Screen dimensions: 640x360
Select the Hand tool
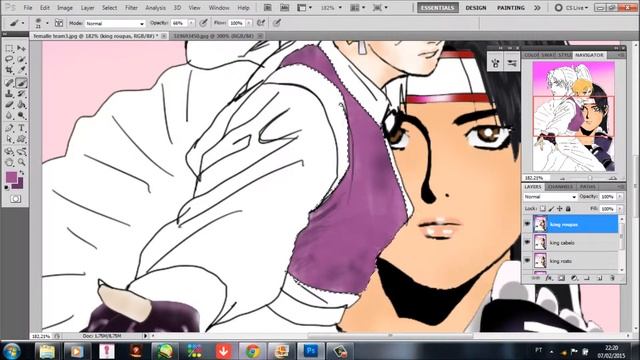point(9,162)
